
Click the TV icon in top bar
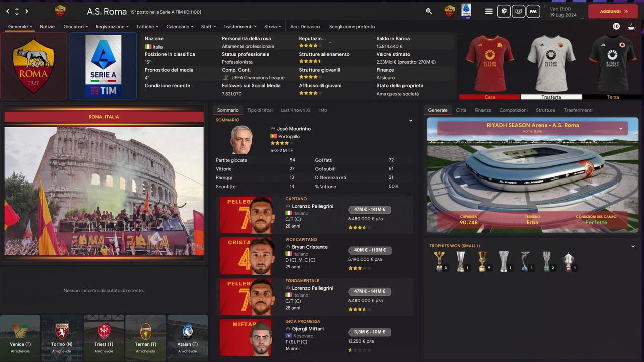tap(519, 11)
